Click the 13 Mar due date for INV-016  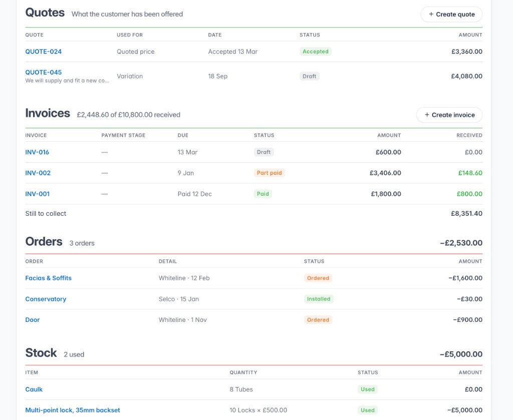pyautogui.click(x=187, y=152)
